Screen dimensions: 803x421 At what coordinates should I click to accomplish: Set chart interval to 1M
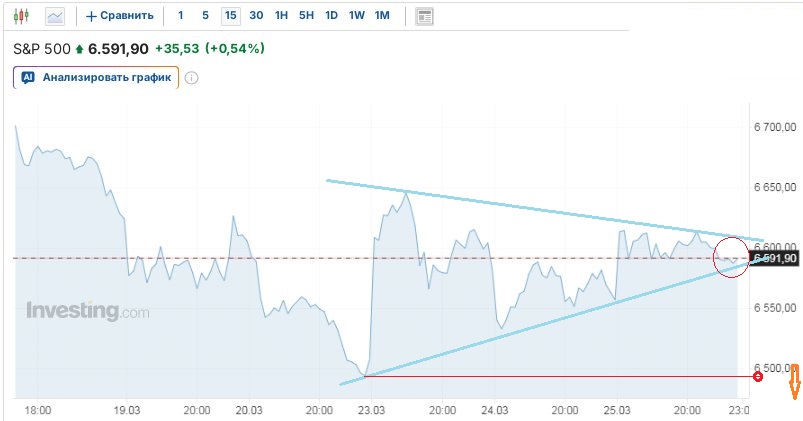pos(382,16)
